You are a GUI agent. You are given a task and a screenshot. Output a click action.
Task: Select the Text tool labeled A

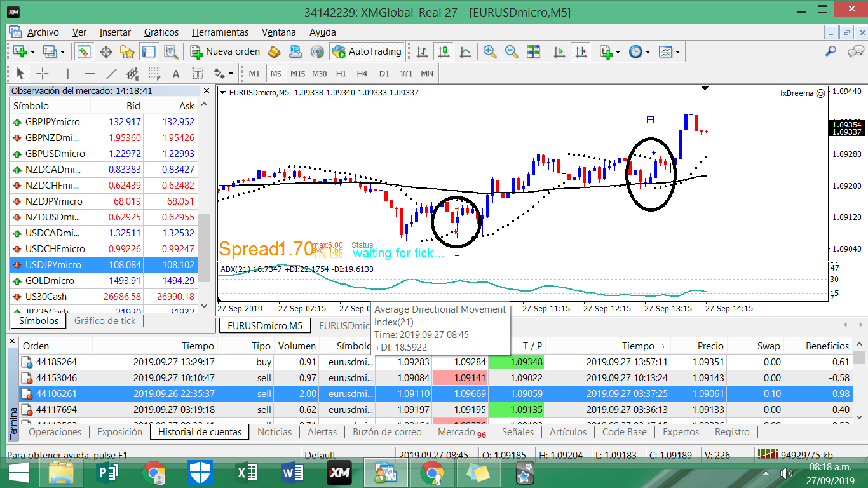point(176,73)
